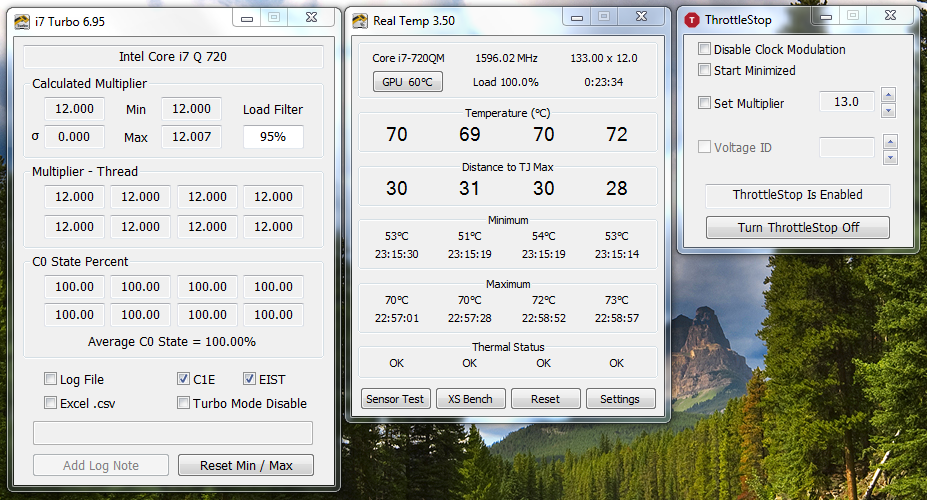
Task: Click the Load Filter 95% field
Action: tap(273, 137)
